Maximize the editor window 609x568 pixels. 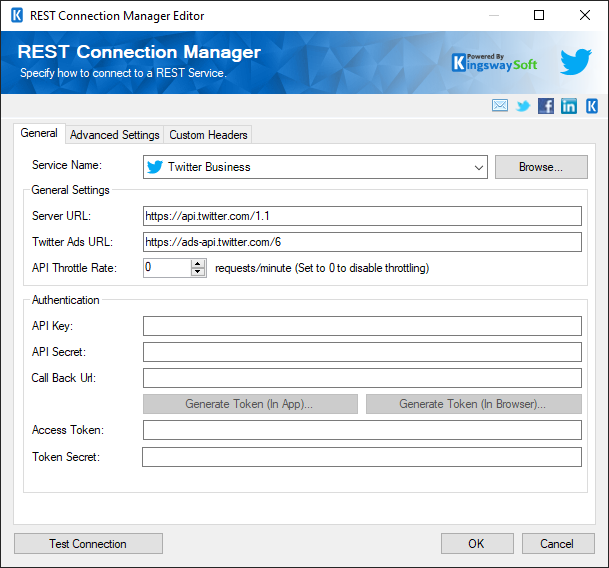coord(539,15)
